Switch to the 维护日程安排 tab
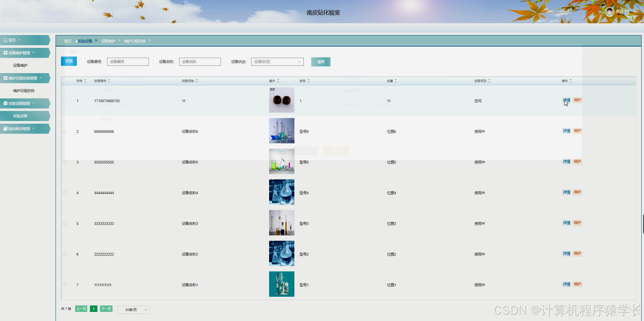Screen dimensions: 644x321 pyautogui.click(x=135, y=41)
